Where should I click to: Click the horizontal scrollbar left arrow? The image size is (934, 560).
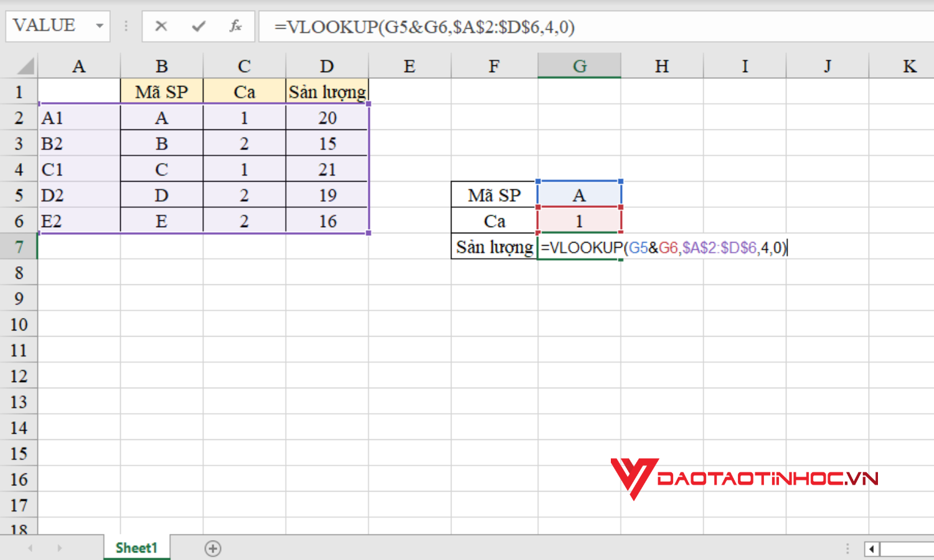[x=870, y=549]
